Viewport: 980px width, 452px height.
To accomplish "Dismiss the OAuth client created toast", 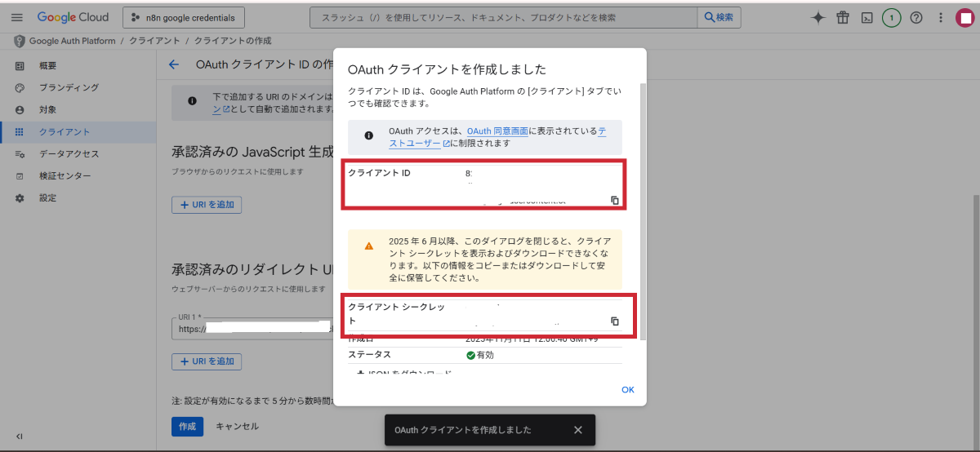I will point(578,430).
